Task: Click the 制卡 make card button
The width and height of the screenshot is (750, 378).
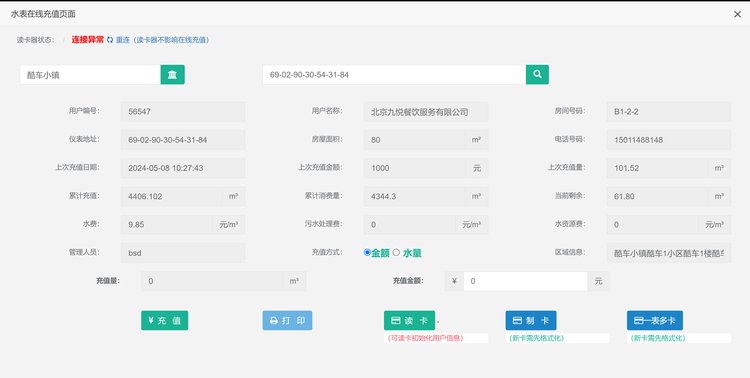Action: (x=531, y=321)
